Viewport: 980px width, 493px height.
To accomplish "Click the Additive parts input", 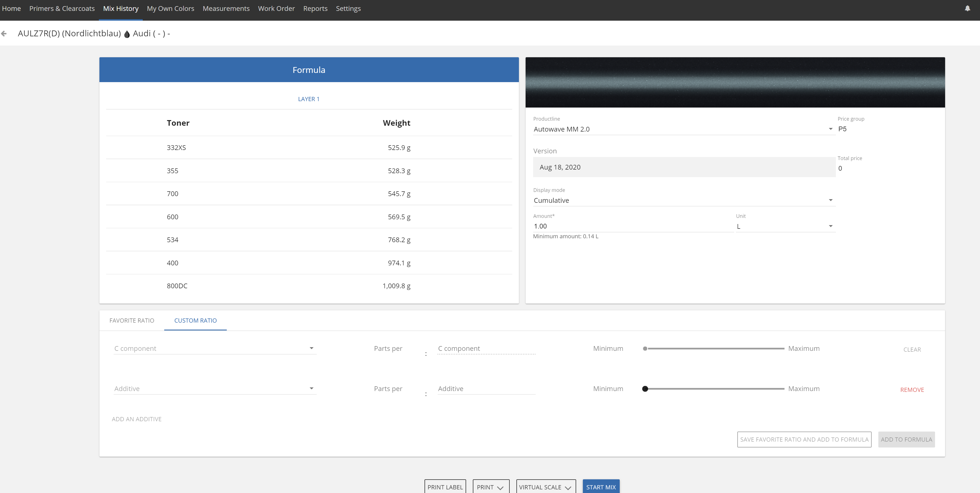I will [486, 388].
